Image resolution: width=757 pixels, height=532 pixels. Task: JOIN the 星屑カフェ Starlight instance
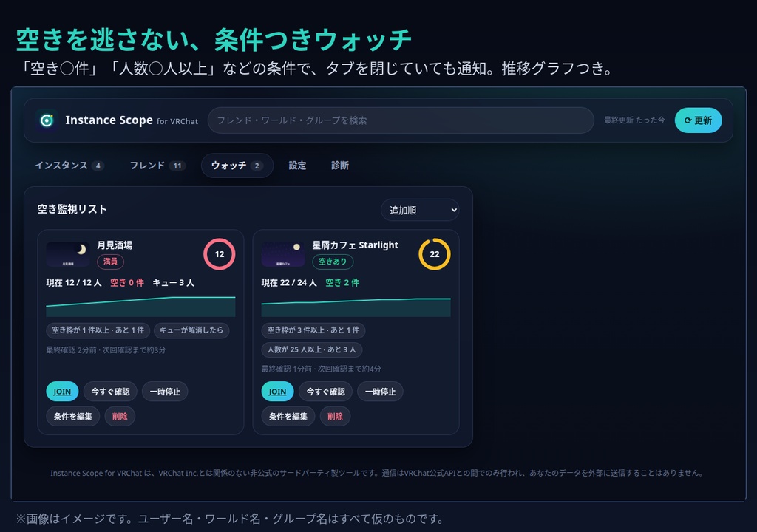278,392
